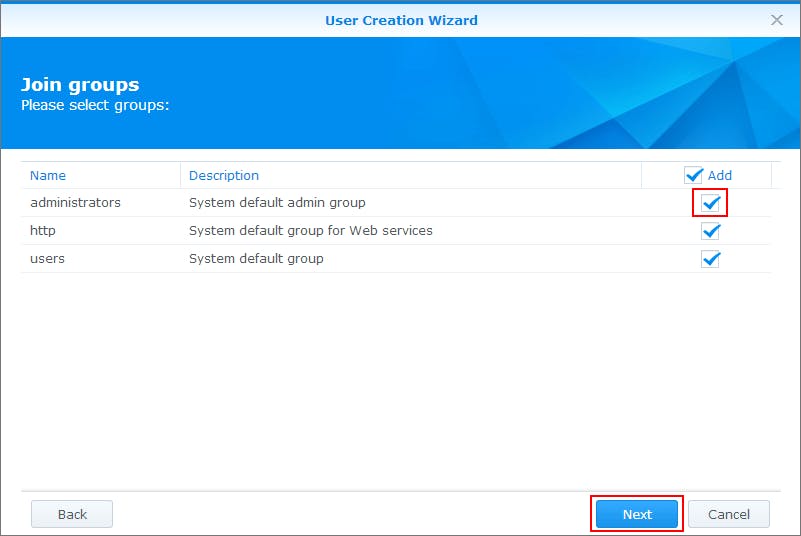Click the 'Please select groups:' subtitle
This screenshot has width=801, height=536.
[95, 105]
